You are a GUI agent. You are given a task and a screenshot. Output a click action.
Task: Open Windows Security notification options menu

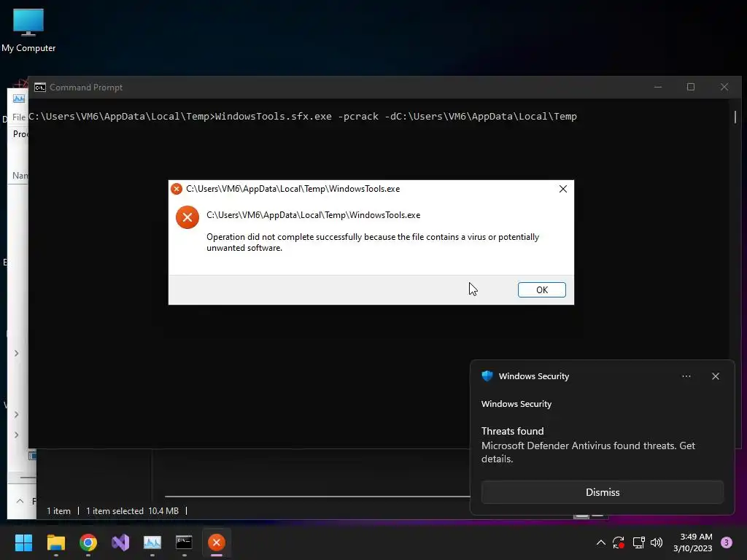point(686,376)
